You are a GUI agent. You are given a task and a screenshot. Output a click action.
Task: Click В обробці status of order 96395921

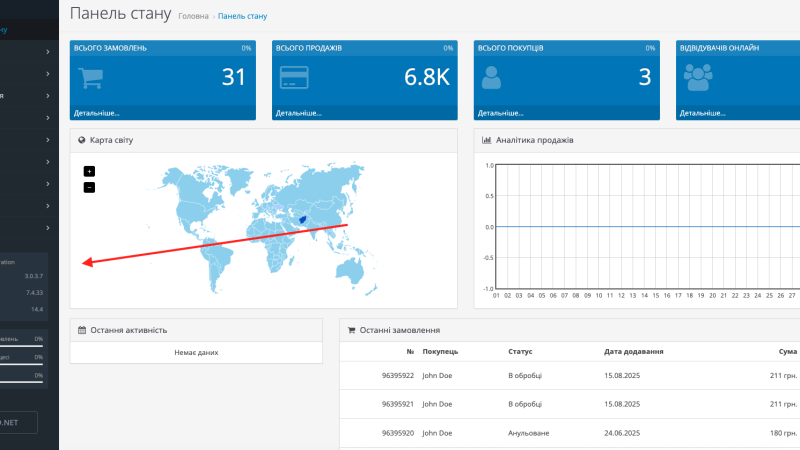pos(525,404)
